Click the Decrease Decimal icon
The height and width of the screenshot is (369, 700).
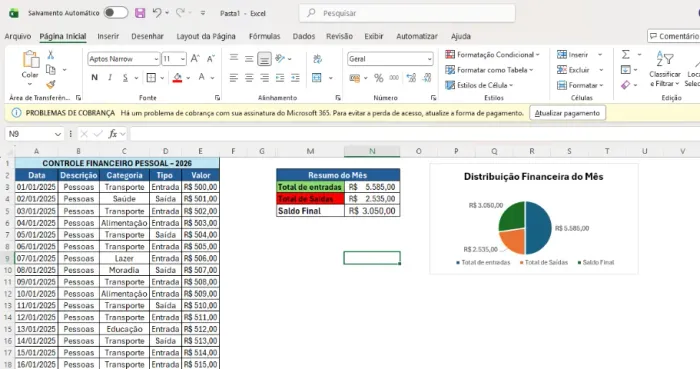pos(427,78)
